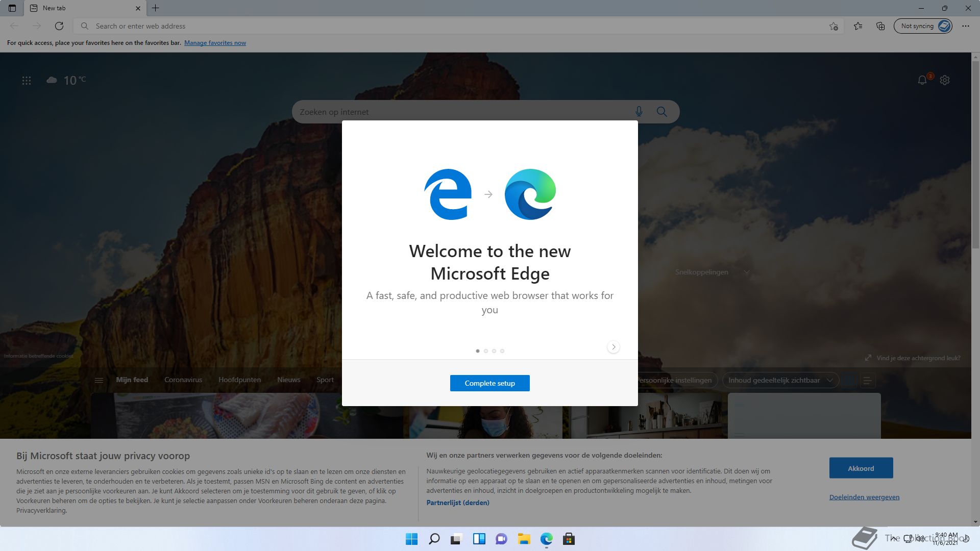Open the notifications bell icon
This screenshot has height=551, width=980.
(x=922, y=80)
